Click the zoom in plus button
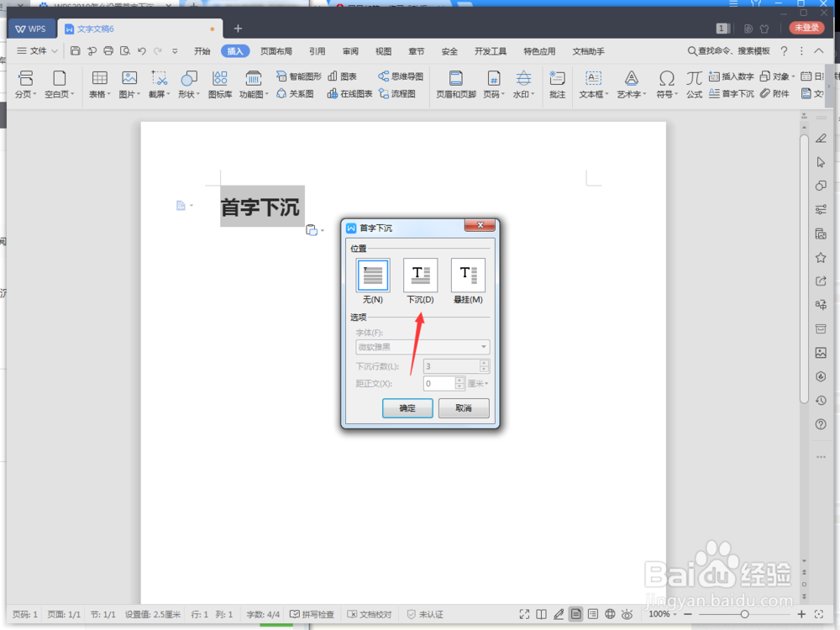This screenshot has width=840, height=630. click(x=801, y=615)
